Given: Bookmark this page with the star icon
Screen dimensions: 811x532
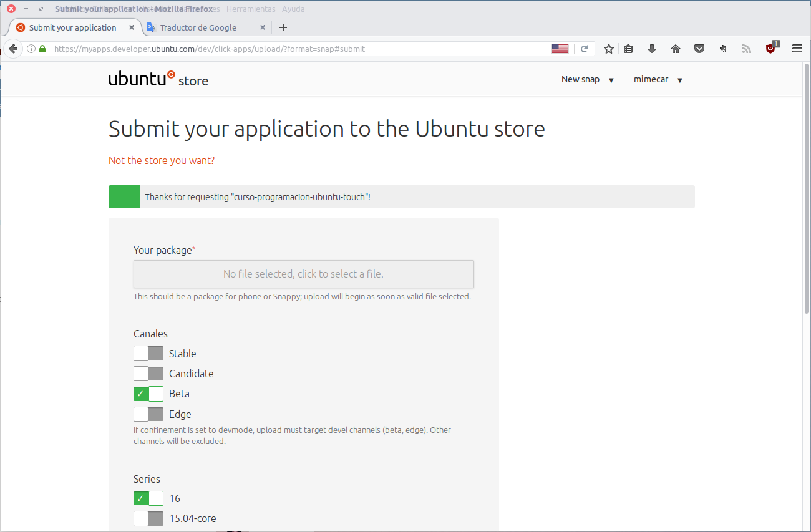Looking at the screenshot, I should click(x=609, y=49).
